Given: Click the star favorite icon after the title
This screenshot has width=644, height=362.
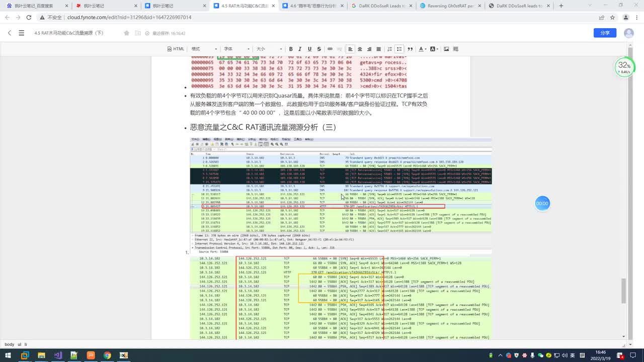Looking at the screenshot, I should [127, 33].
